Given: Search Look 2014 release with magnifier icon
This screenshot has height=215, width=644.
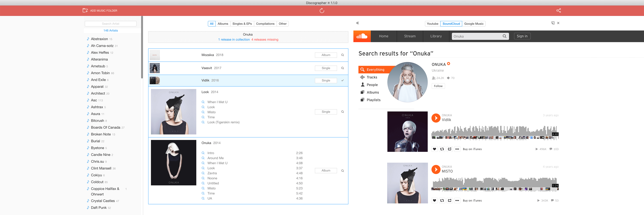Looking at the screenshot, I should point(343,112).
